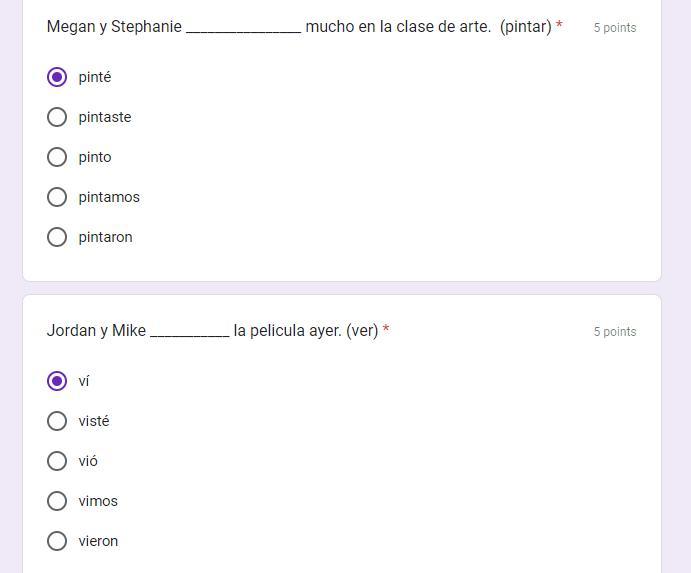This screenshot has height=573, width=691.
Task: Choose the 'pintaste' option
Action: coord(57,117)
